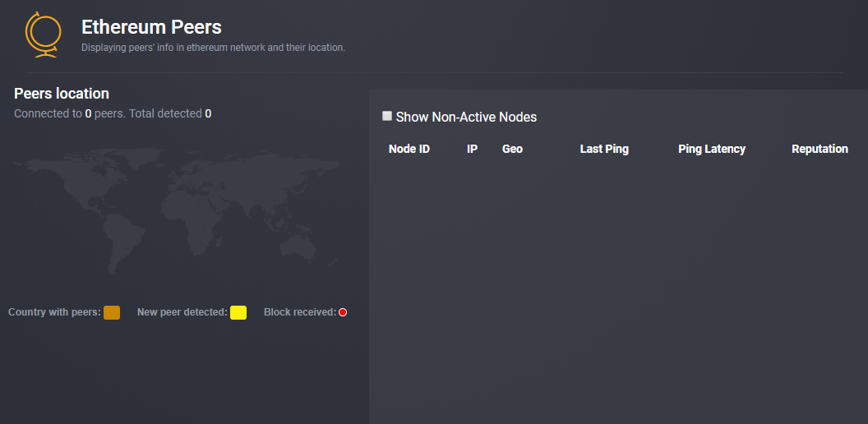Screen dimensions: 868x424
Task: Click the Geo column header
Action: 512,149
